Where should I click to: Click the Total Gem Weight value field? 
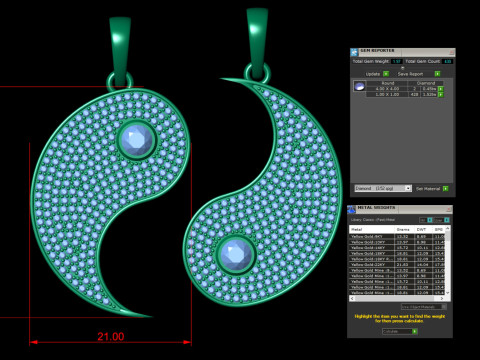397,61
